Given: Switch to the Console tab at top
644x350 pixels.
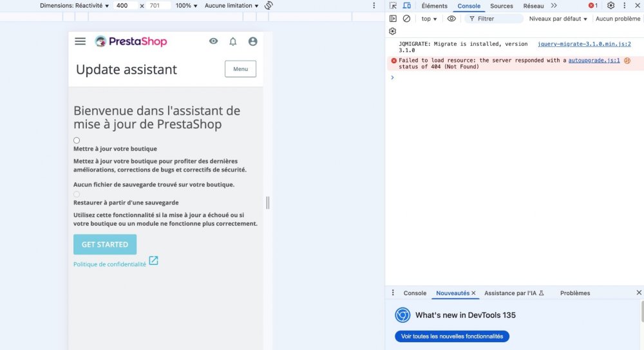Looking at the screenshot, I should (469, 6).
